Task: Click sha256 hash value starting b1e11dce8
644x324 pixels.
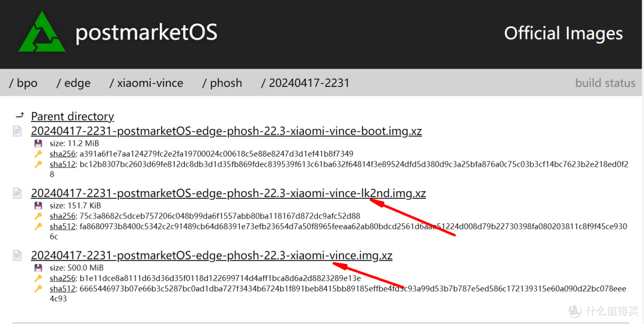Action: (x=220, y=278)
